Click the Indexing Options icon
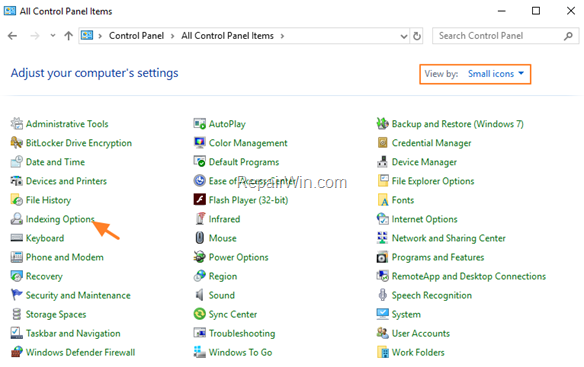Viewport: 584px width, 367px height. [x=16, y=219]
